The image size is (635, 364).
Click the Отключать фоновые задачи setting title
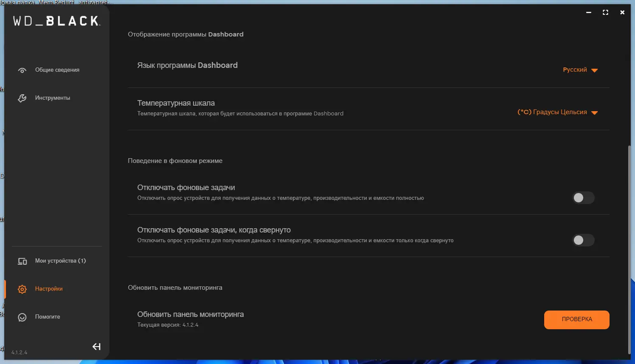(186, 188)
